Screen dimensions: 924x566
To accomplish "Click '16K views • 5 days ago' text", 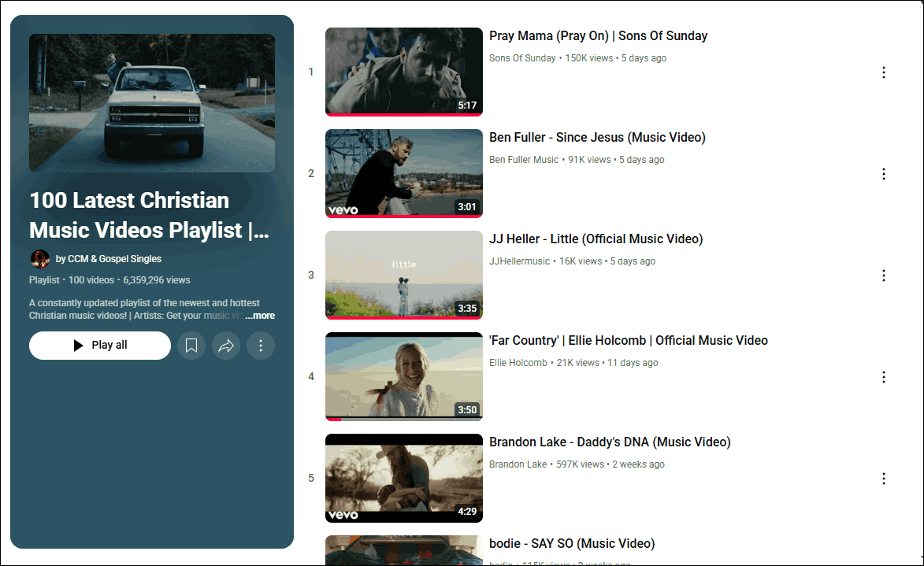I will pos(607,261).
